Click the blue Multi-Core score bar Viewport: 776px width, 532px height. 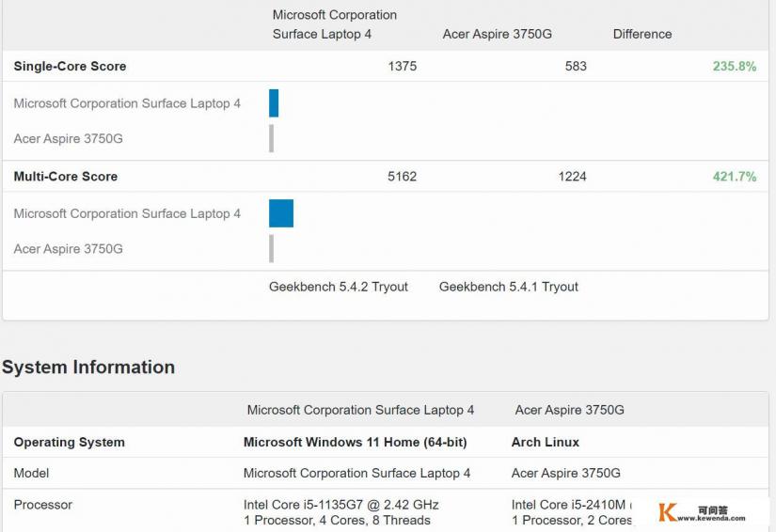point(281,213)
